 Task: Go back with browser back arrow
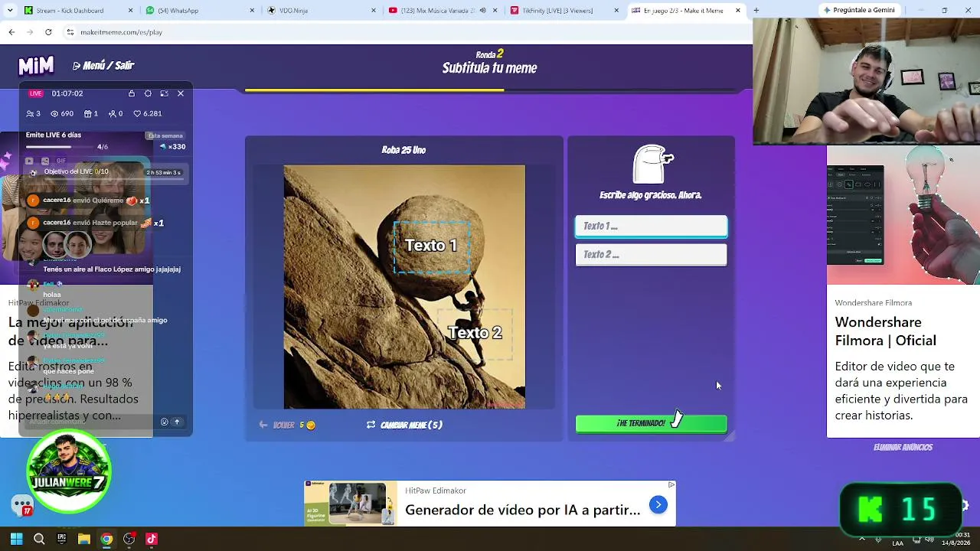(11, 32)
